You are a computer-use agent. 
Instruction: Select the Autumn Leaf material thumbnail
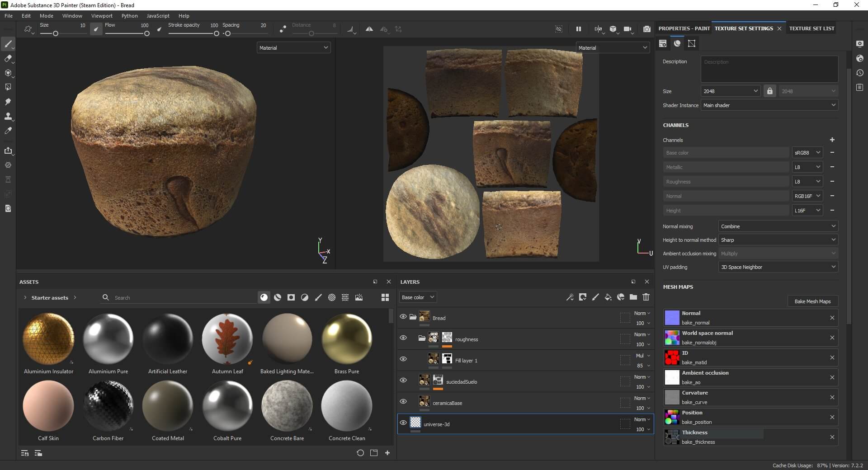coord(227,339)
